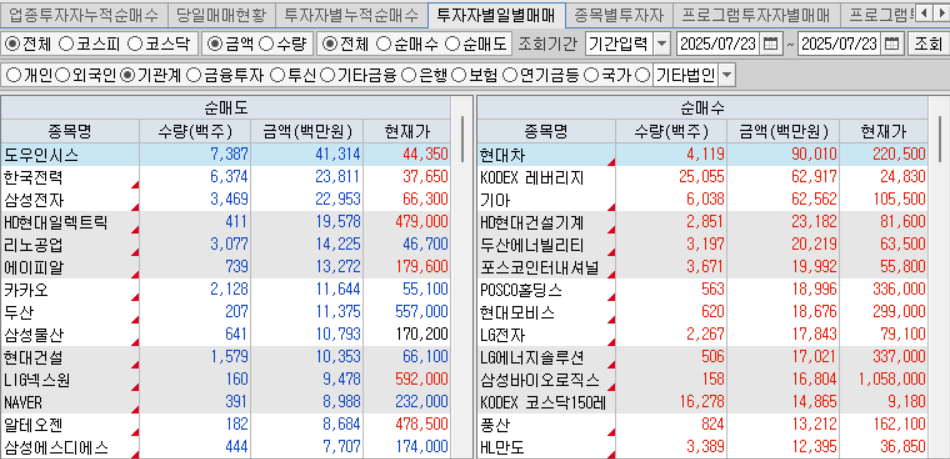The width and height of the screenshot is (950, 459).
Task: Select the HL만도 row
Action: (702, 448)
